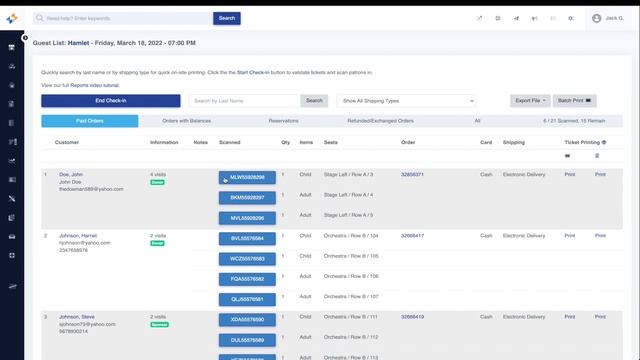The image size is (640, 360).
Task: Open the Show All Shipping Types dropdown
Action: pyautogui.click(x=406, y=101)
